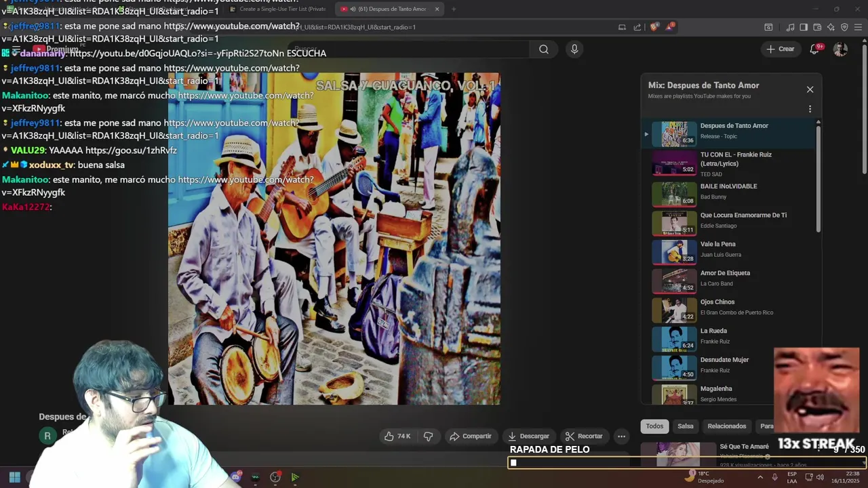Switch to the Create a Single-Use Tier List tab
Viewport: 868px width, 488px height.
pyautogui.click(x=278, y=9)
